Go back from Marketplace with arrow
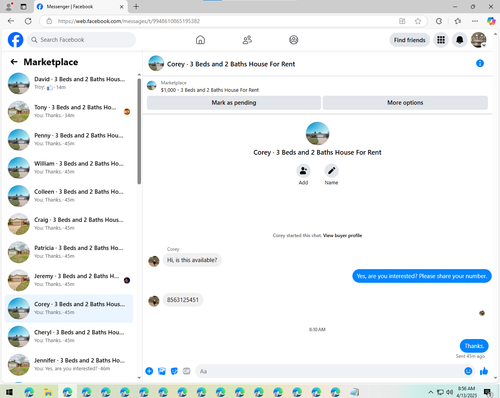This screenshot has width=500, height=398. 14,62
